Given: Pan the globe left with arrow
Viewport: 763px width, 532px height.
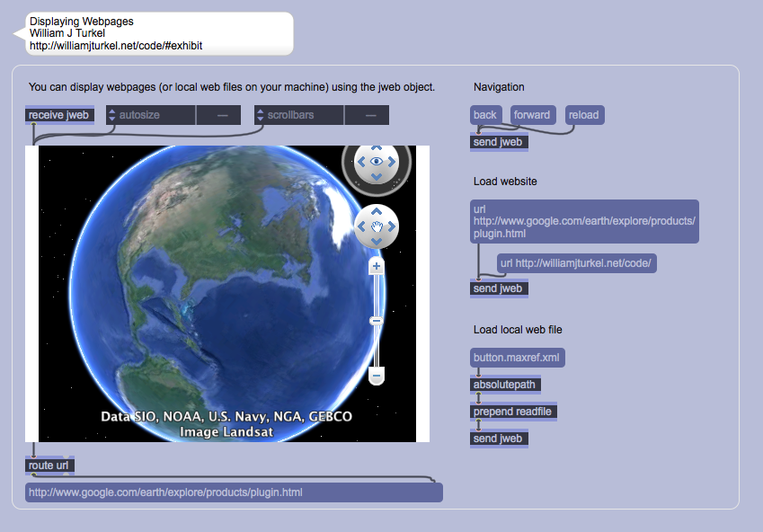Looking at the screenshot, I should pyautogui.click(x=362, y=226).
